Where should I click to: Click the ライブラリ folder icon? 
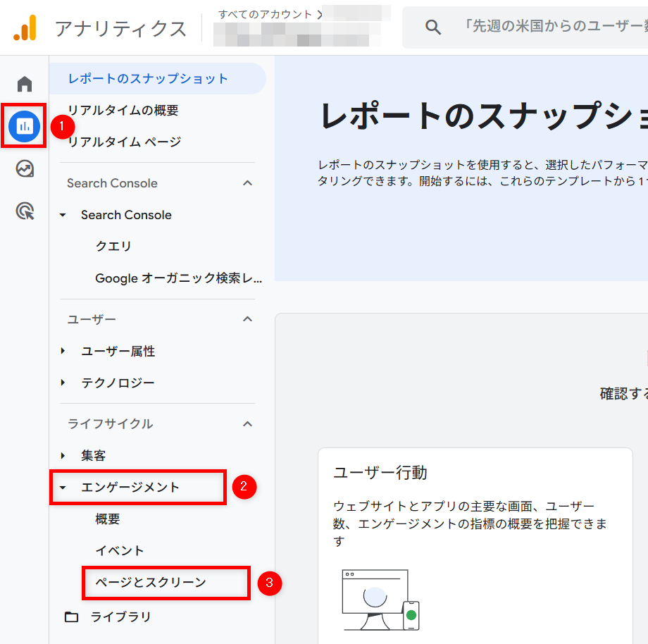point(71,617)
